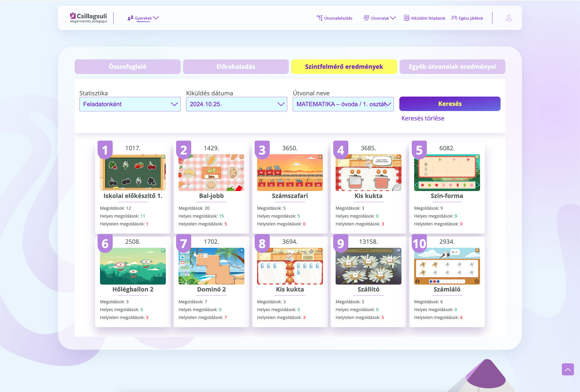Open the Kiküldés dátuma dropdown

coord(237,104)
